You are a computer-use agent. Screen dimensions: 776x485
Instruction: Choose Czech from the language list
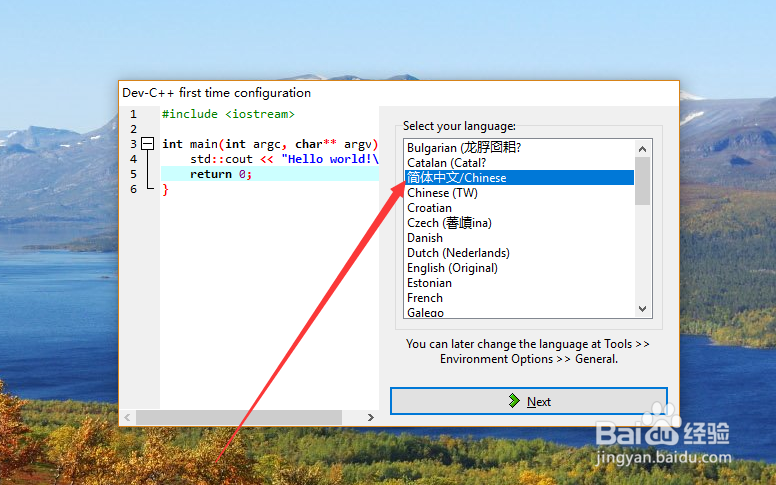(x=519, y=223)
